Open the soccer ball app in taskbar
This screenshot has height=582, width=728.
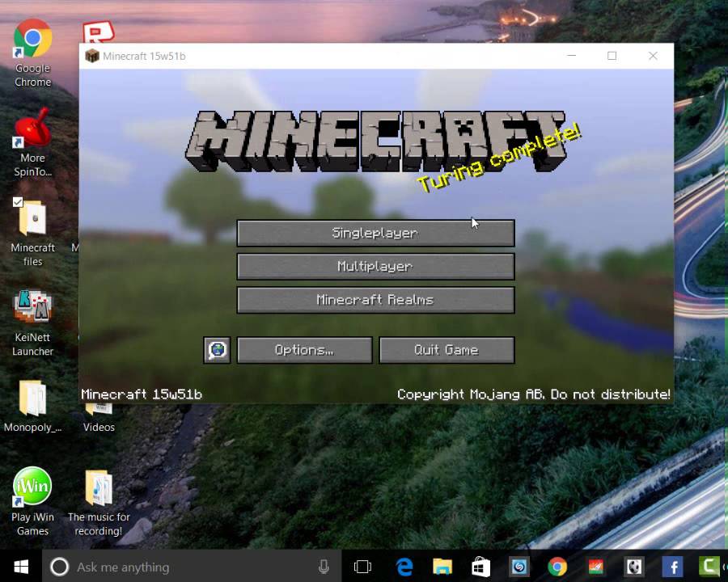(x=634, y=567)
